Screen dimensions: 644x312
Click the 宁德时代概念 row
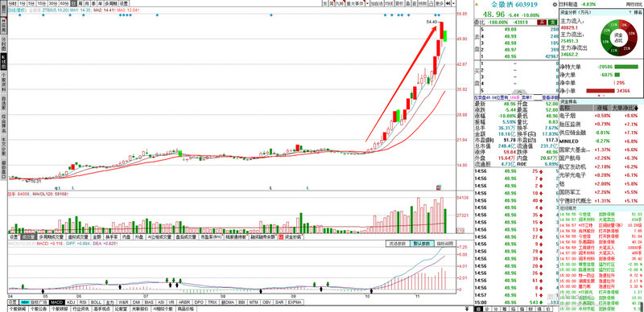pyautogui.click(x=600, y=201)
